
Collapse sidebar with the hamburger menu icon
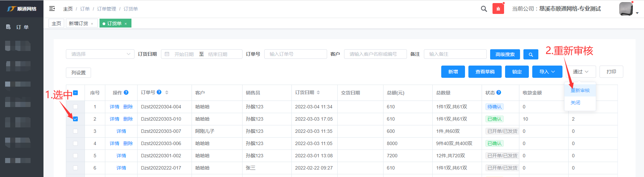tap(52, 8)
